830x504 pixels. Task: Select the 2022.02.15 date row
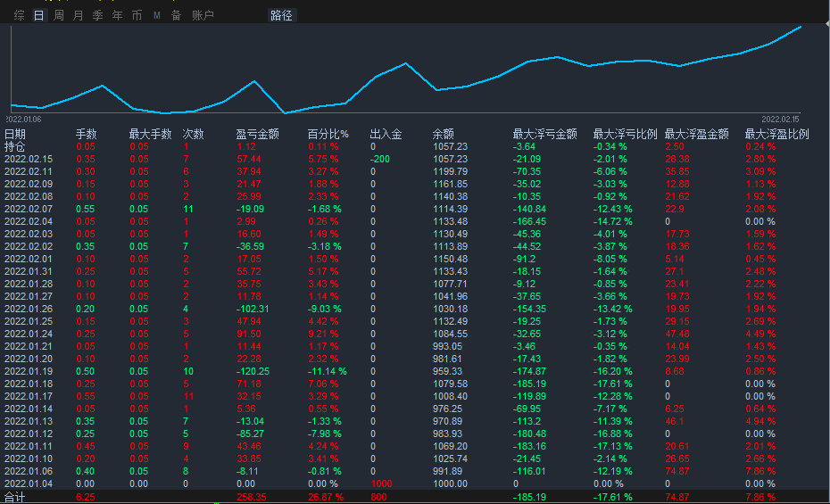tap(29, 159)
